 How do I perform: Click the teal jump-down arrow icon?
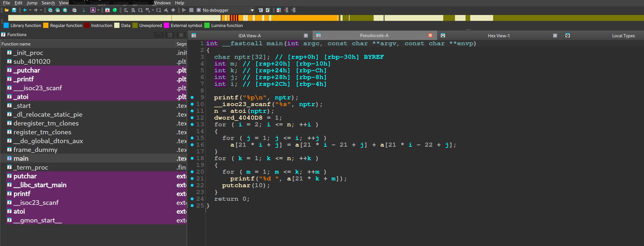[84, 10]
